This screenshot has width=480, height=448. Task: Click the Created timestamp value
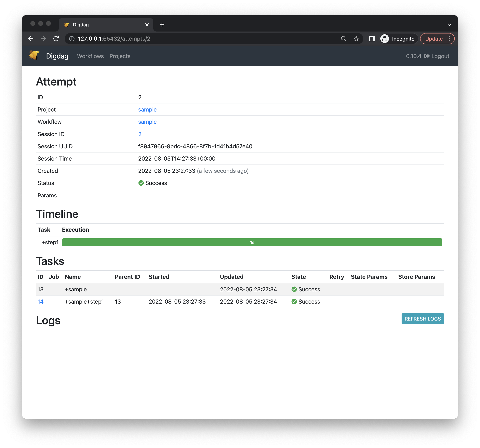coord(167,171)
